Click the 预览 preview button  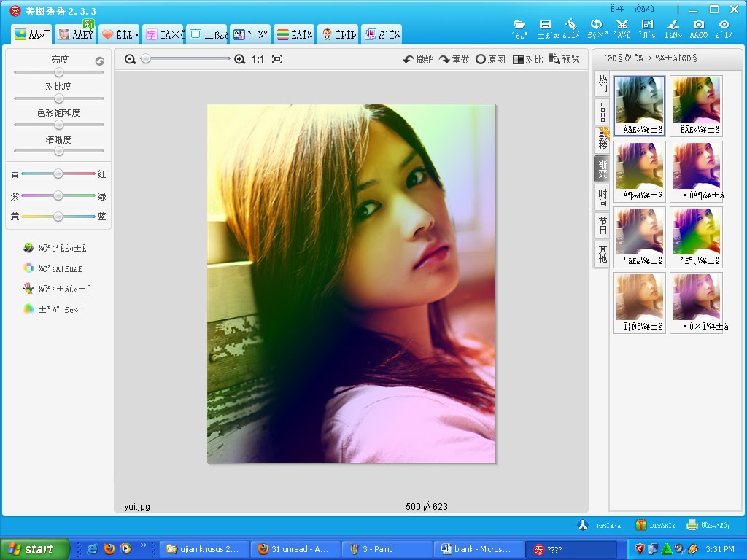tap(564, 59)
